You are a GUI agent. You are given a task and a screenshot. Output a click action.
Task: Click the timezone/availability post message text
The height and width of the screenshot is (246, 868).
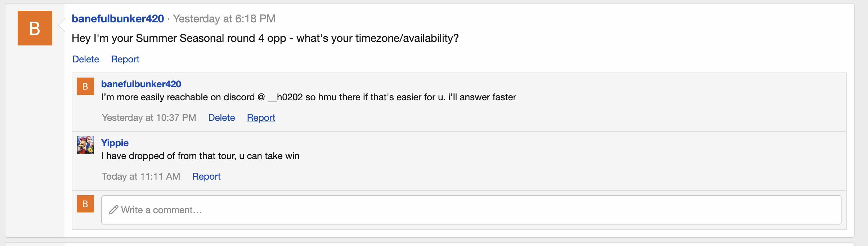pyautogui.click(x=265, y=38)
